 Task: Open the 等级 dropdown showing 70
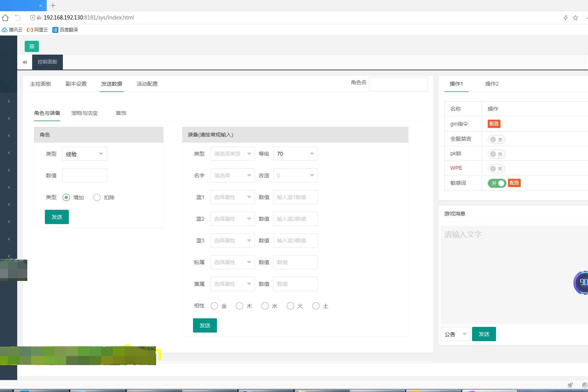295,154
